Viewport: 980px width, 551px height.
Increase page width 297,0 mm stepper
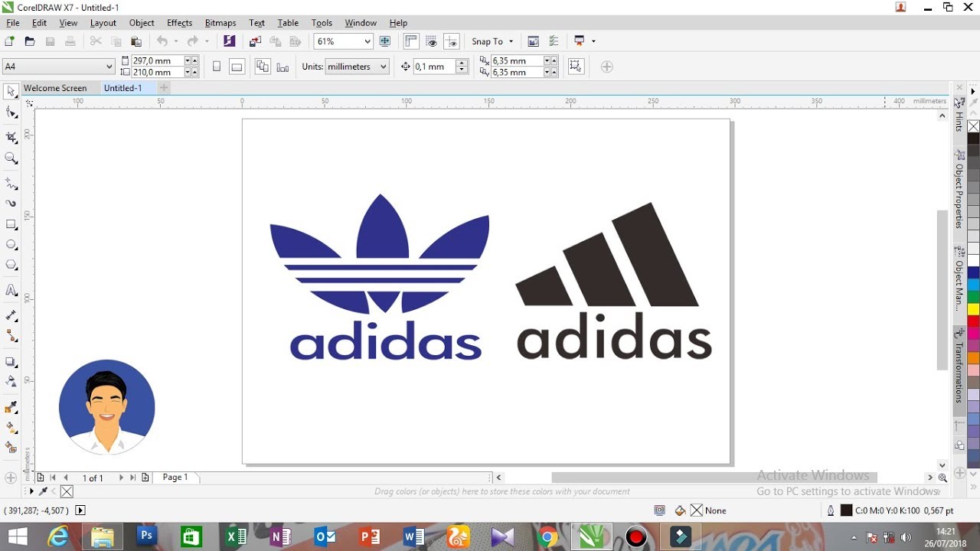click(x=195, y=60)
